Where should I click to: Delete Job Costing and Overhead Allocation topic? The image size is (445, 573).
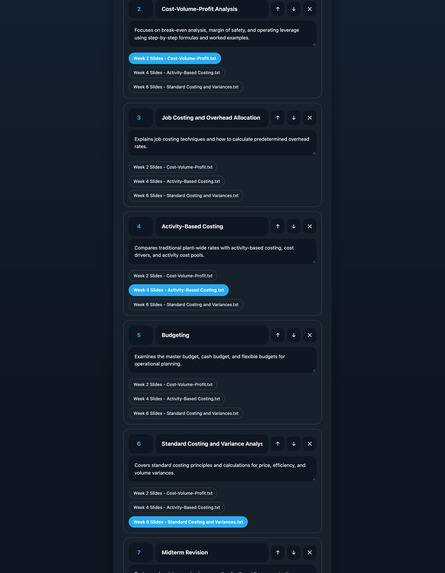[x=310, y=118]
